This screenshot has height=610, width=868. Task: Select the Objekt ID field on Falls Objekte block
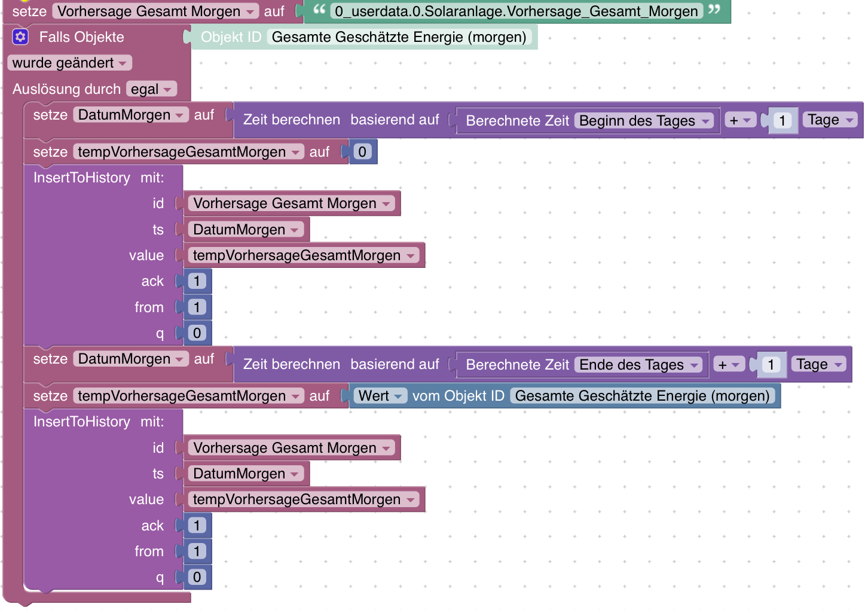(x=399, y=37)
